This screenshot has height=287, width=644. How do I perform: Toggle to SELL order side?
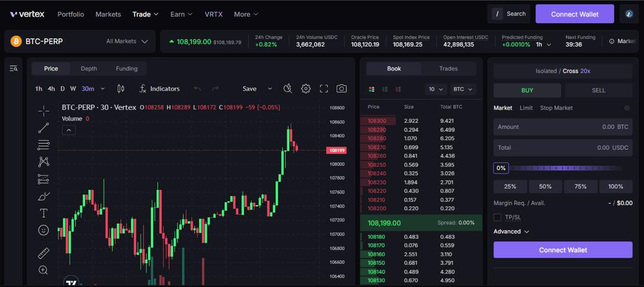tap(598, 91)
